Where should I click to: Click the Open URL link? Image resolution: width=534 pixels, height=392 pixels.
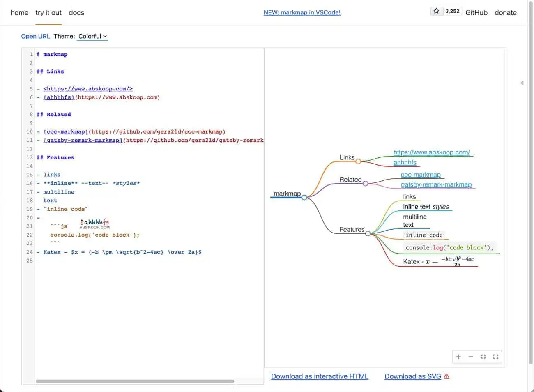(x=35, y=36)
